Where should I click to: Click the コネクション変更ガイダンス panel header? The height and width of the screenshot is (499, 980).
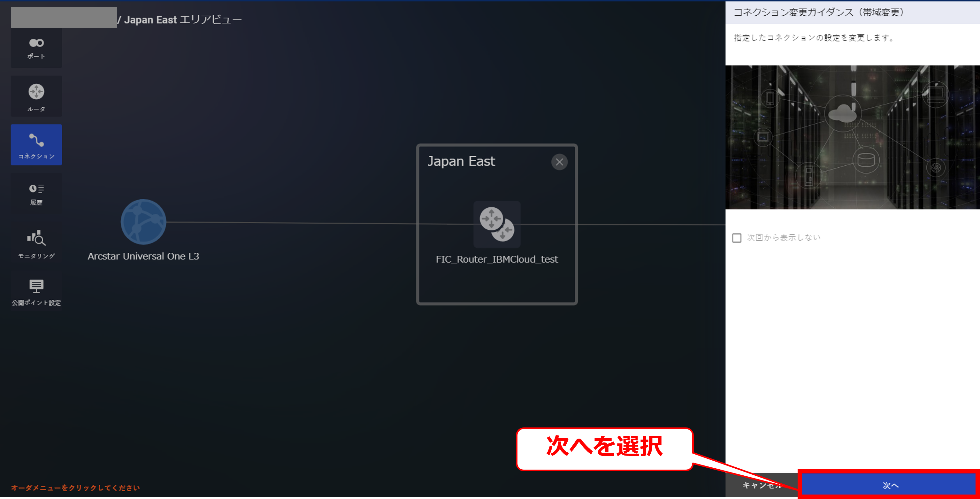click(818, 12)
